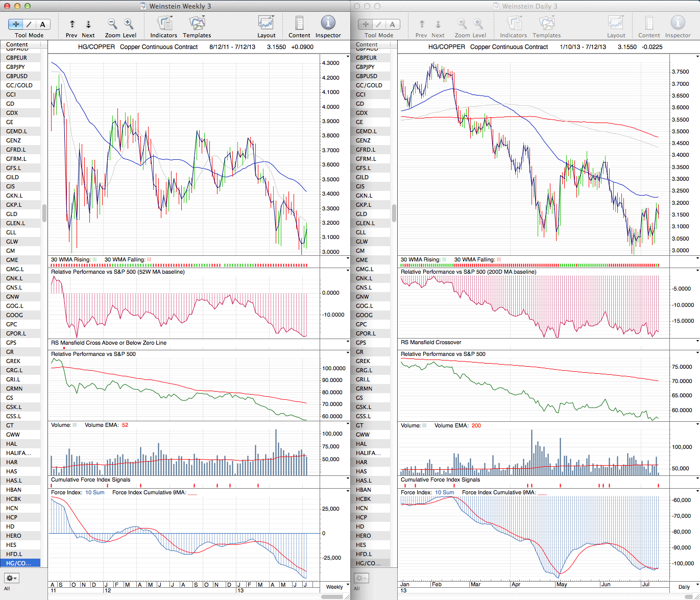Screen dimensions: 700x600
Task: Toggle Content sidebar icon in Weekly window
Action: pos(299,24)
